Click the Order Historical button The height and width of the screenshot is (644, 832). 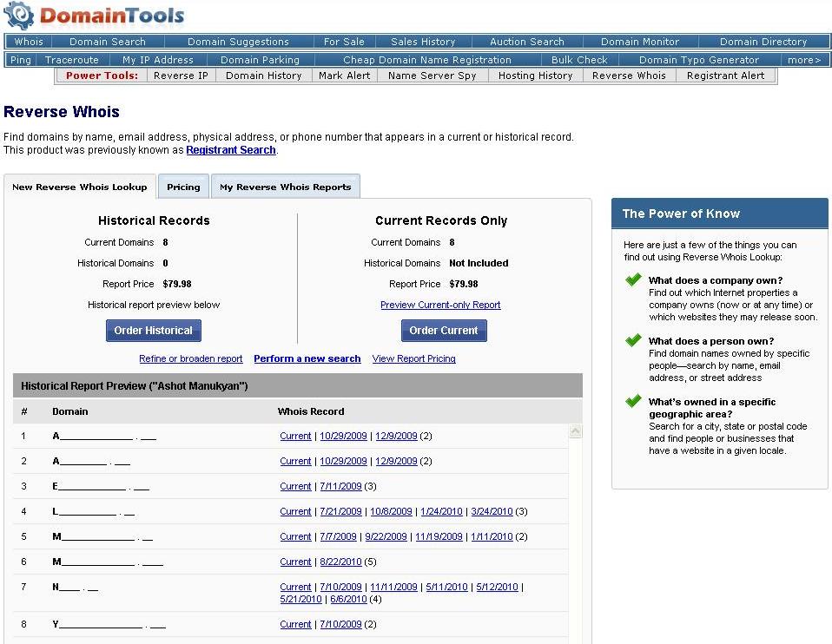coord(154,331)
